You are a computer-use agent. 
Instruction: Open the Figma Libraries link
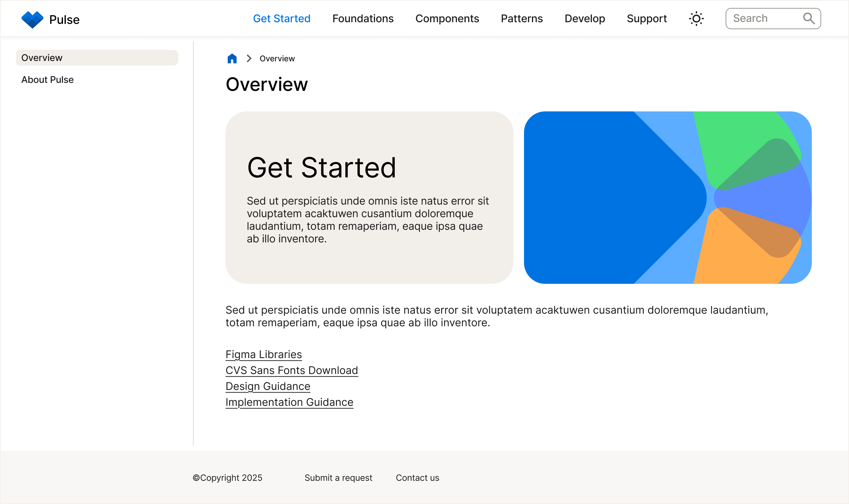(263, 354)
